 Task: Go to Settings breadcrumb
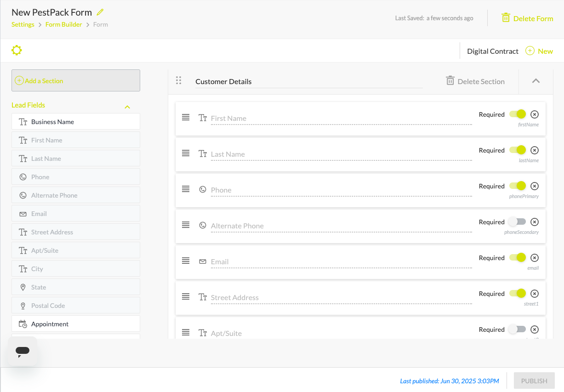[x=23, y=24]
